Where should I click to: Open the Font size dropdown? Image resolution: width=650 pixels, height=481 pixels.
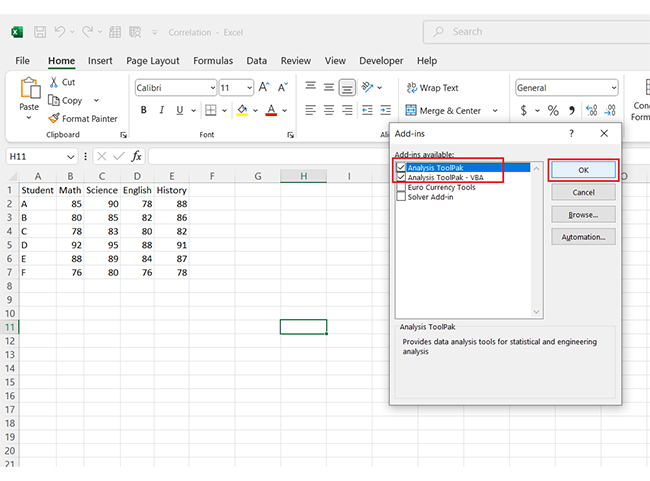point(249,88)
